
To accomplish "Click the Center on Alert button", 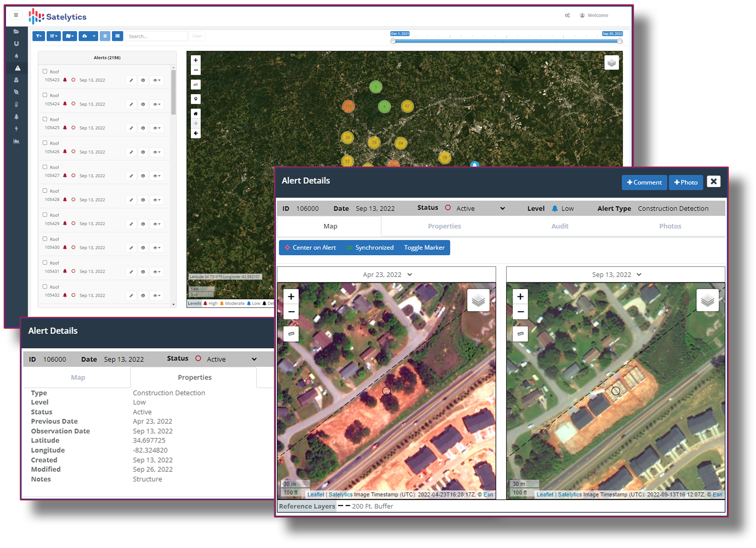I will coord(310,248).
